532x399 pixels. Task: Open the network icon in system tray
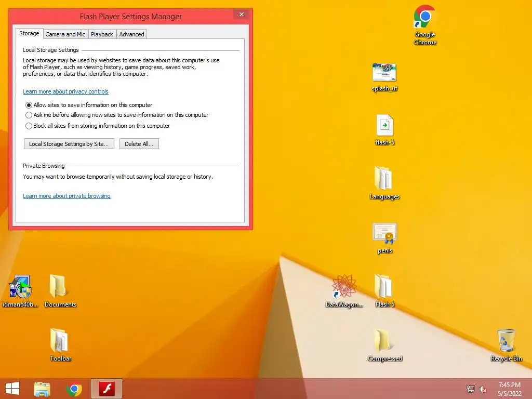tap(471, 389)
